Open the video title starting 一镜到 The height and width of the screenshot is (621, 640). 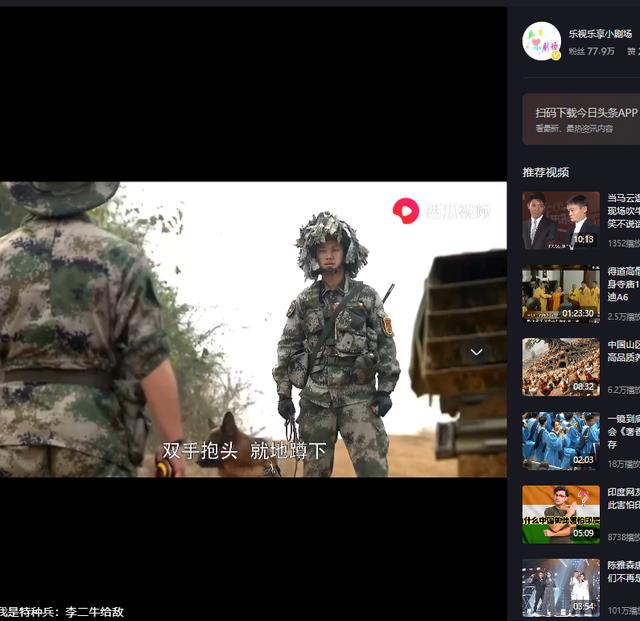(623, 431)
